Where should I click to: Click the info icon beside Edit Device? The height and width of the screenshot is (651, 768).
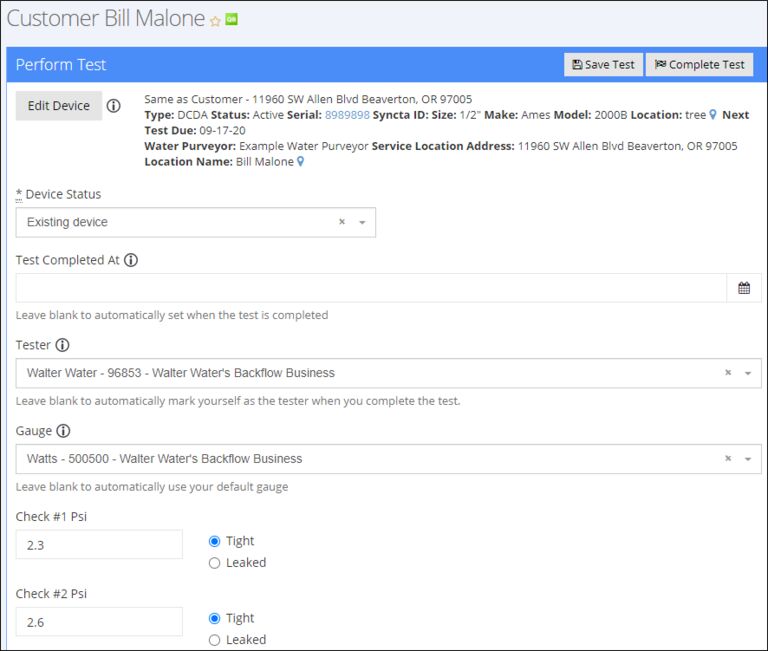pos(114,106)
